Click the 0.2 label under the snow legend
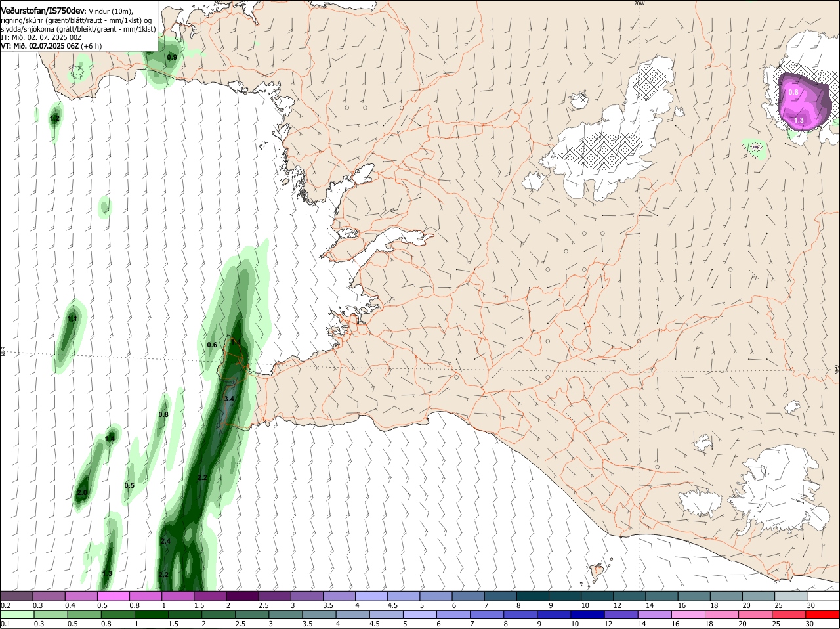This screenshot has width=840, height=629. [x=5, y=605]
